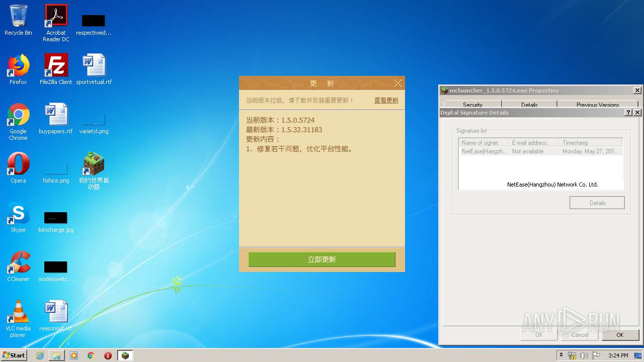
Task: Click the Start button
Action: [14, 355]
